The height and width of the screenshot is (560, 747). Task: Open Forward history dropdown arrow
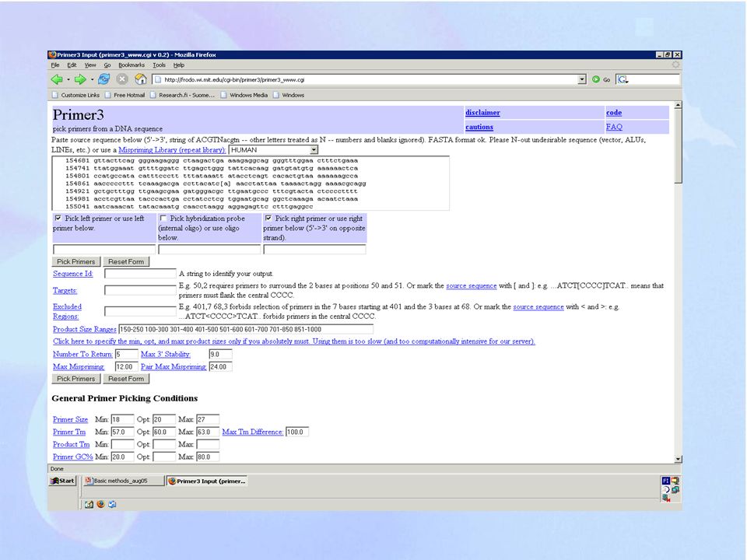pyautogui.click(x=92, y=79)
